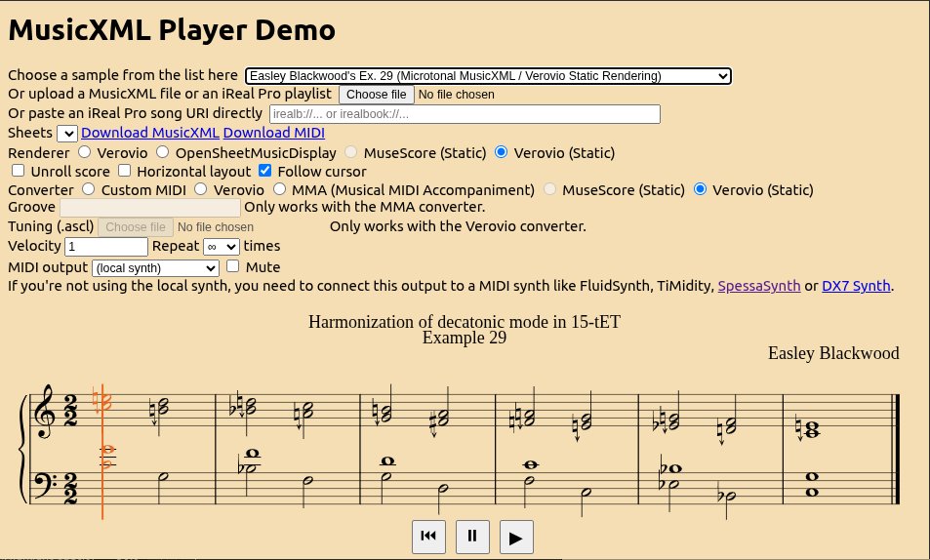Open the SpessaSynth link

(759, 286)
